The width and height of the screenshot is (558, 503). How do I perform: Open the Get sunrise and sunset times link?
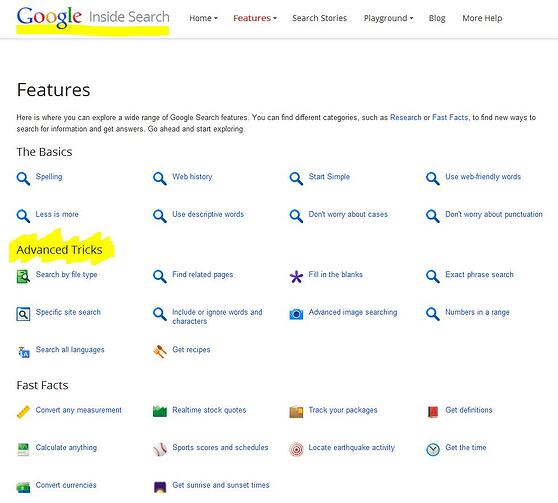point(221,485)
